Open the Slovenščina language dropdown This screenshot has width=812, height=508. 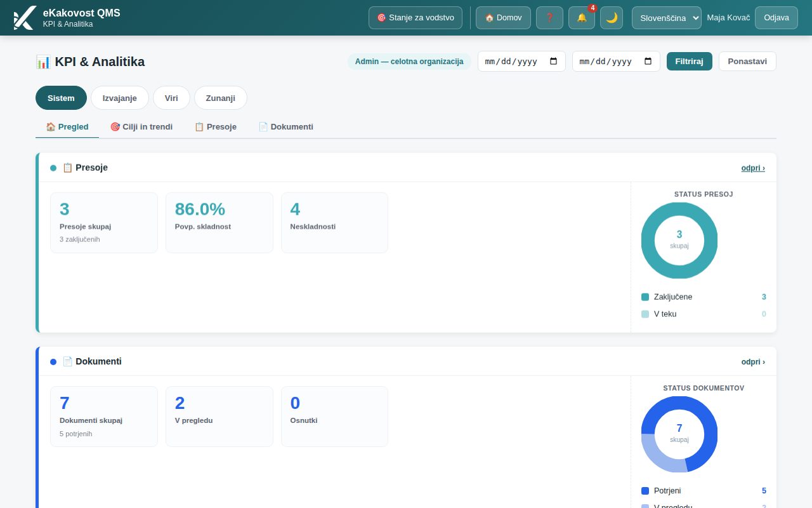pos(667,18)
